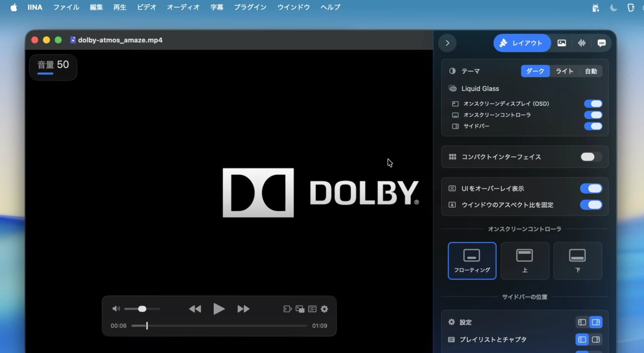Open the 再生 menu

pos(120,8)
